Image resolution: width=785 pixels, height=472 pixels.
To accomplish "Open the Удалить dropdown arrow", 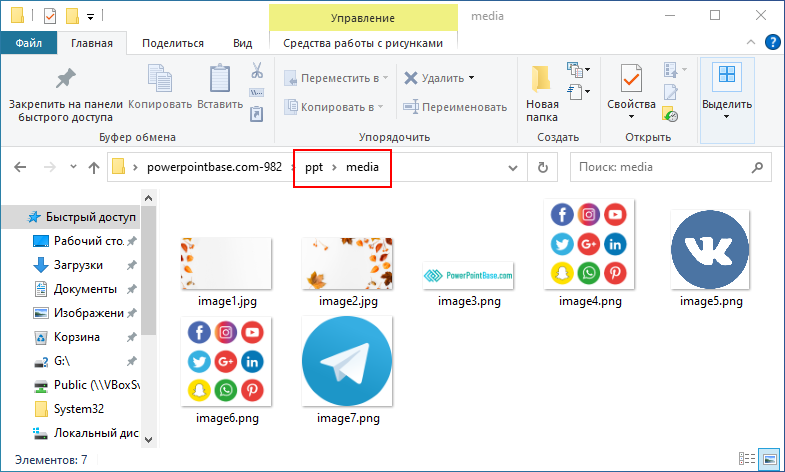I will coord(472,78).
